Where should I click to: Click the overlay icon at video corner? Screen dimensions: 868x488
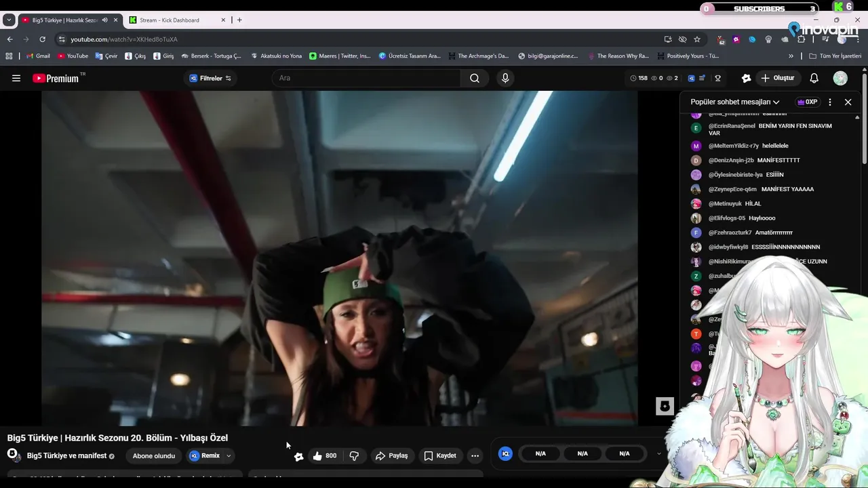[x=665, y=406]
